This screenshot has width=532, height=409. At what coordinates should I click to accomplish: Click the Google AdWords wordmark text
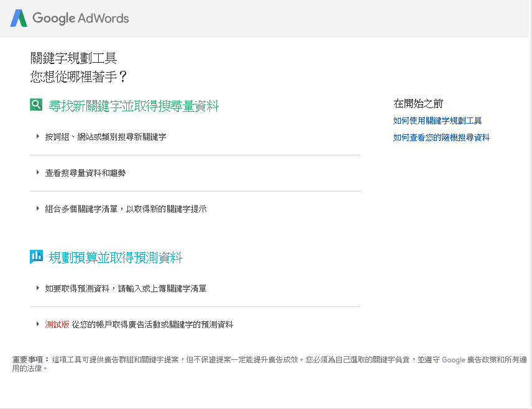point(81,18)
